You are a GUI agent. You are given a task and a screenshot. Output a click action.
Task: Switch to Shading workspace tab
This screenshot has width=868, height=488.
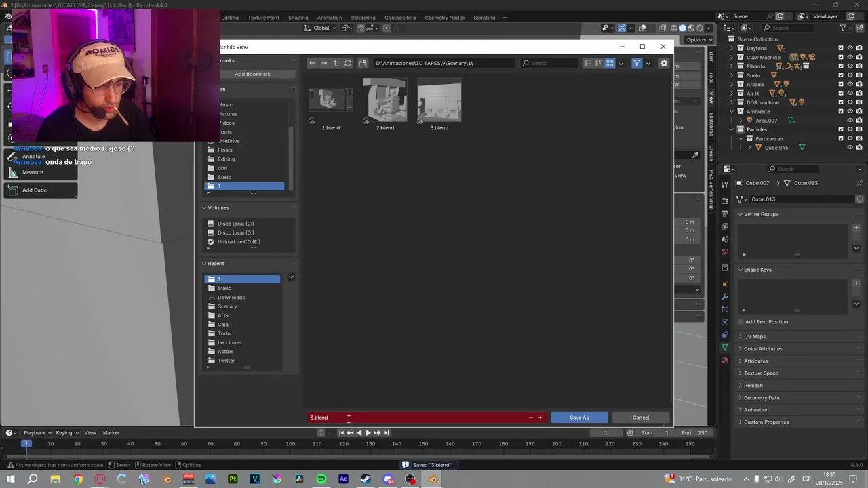[298, 18]
